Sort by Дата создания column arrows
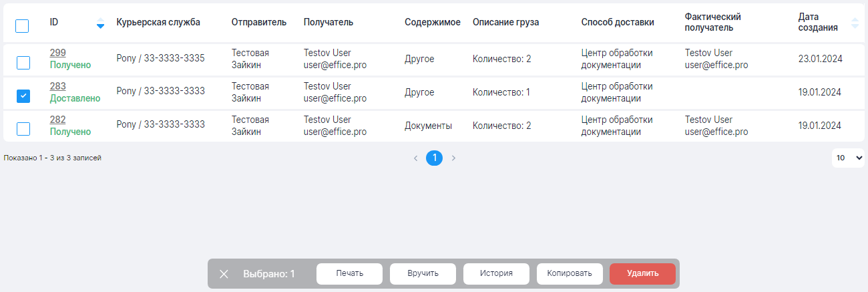The width and height of the screenshot is (868, 292). coord(855,23)
